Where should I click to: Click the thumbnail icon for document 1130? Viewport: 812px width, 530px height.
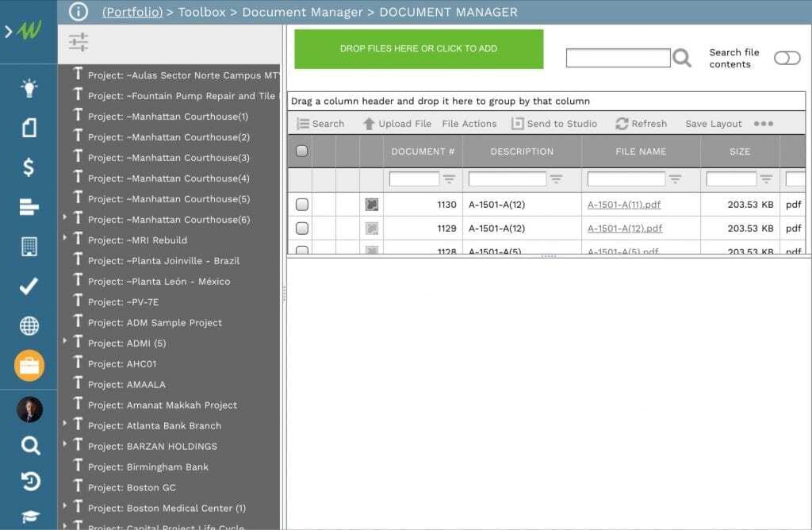(372, 205)
